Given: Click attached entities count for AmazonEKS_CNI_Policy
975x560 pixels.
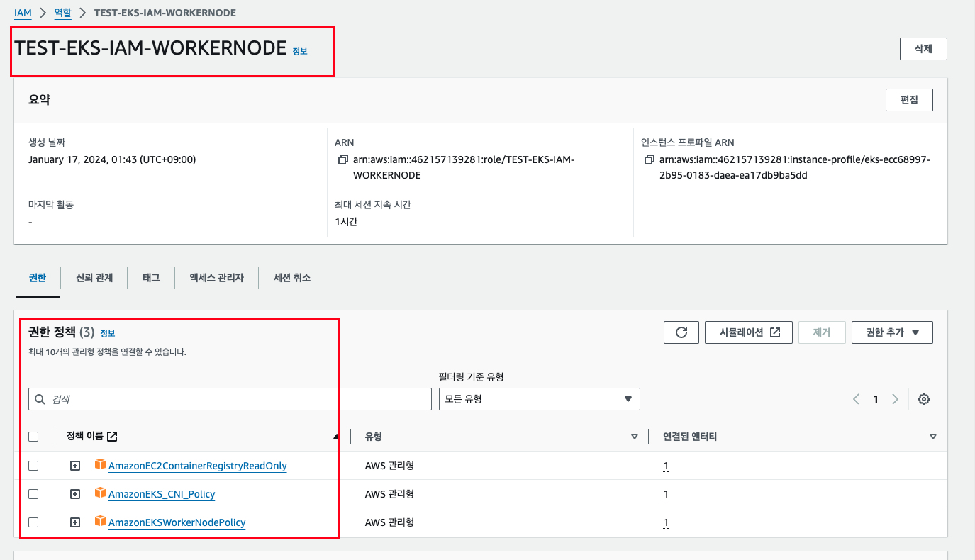Looking at the screenshot, I should (x=666, y=494).
